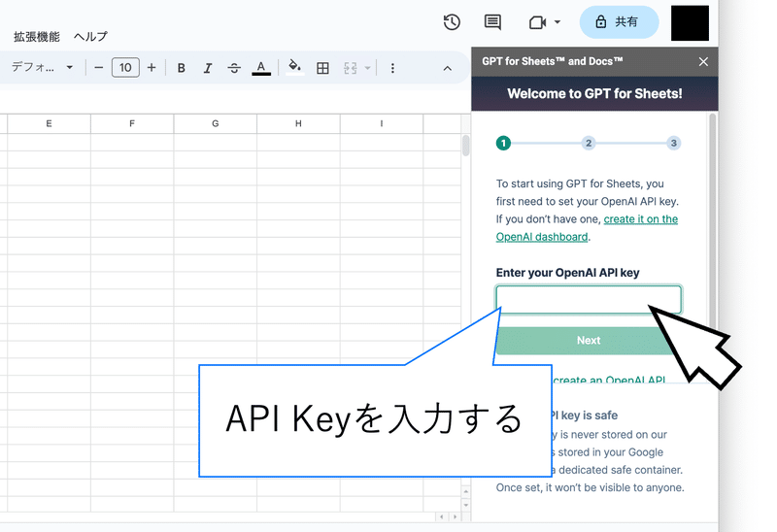Expand merge cells dropdown arrow

pyautogui.click(x=368, y=68)
